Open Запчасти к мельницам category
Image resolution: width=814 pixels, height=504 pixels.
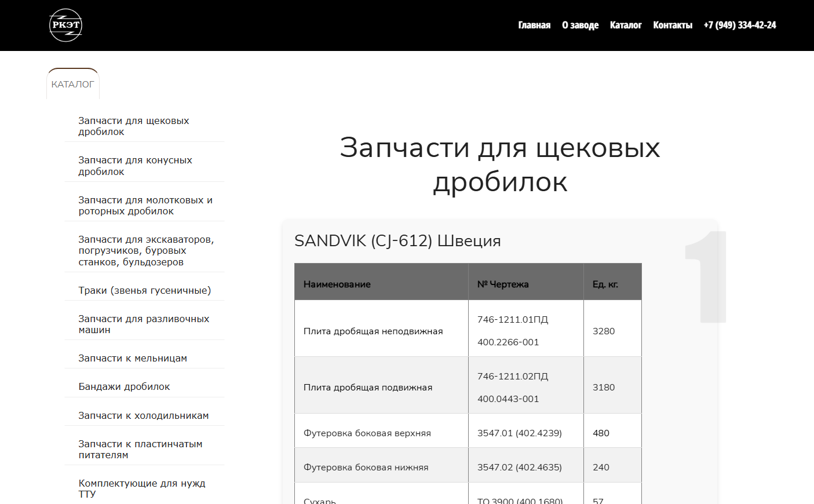(x=133, y=358)
